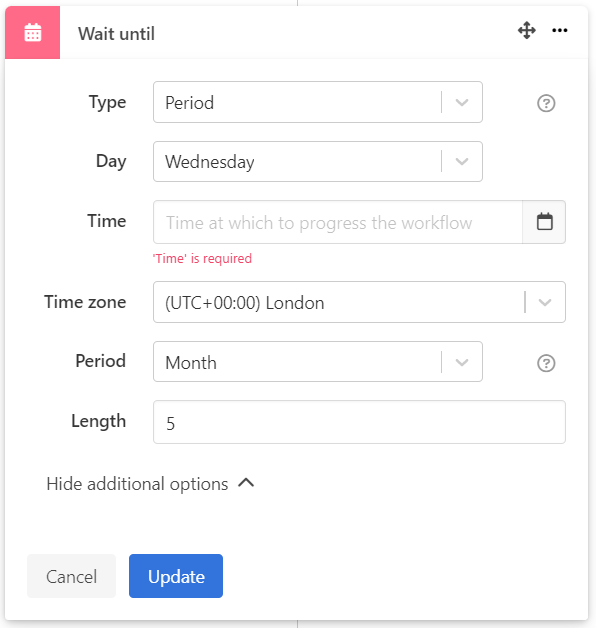Image resolution: width=596 pixels, height=628 pixels.
Task: Expand the Day dropdown arrow
Action: tap(462, 161)
